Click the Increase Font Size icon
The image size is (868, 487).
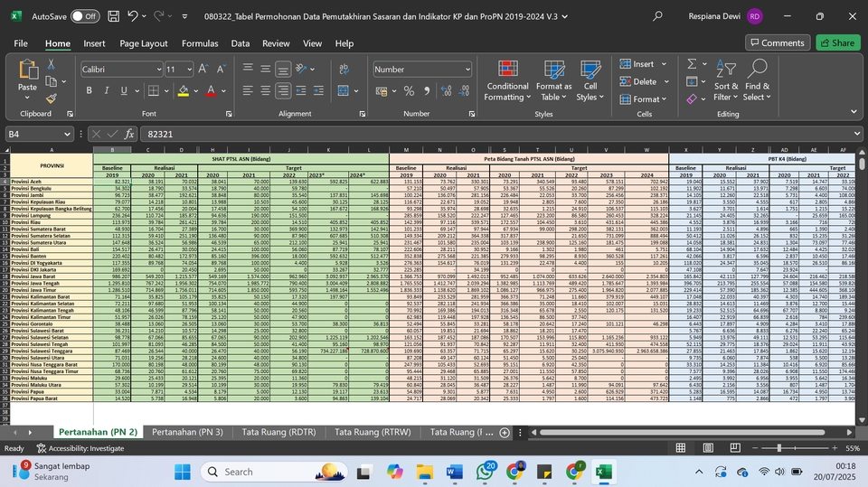(x=202, y=69)
